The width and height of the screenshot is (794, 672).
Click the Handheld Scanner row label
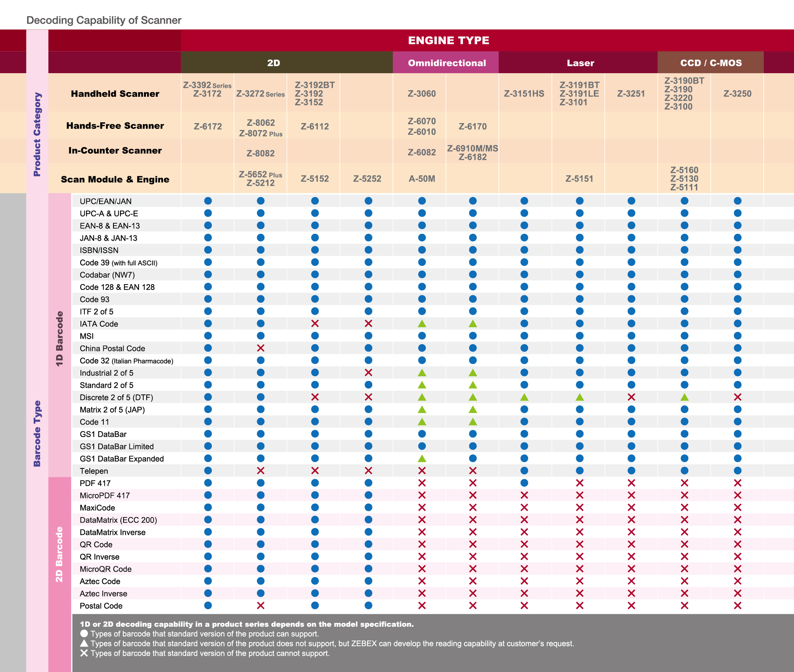coord(115,94)
